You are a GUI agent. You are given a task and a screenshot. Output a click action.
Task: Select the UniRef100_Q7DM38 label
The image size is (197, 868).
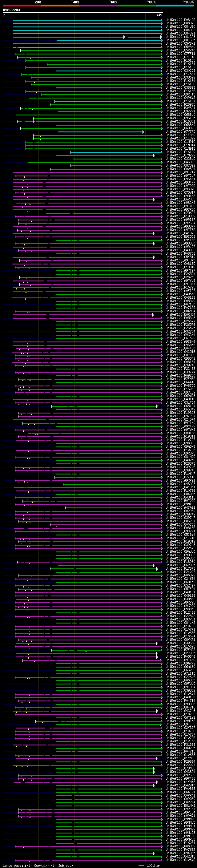(180, 769)
